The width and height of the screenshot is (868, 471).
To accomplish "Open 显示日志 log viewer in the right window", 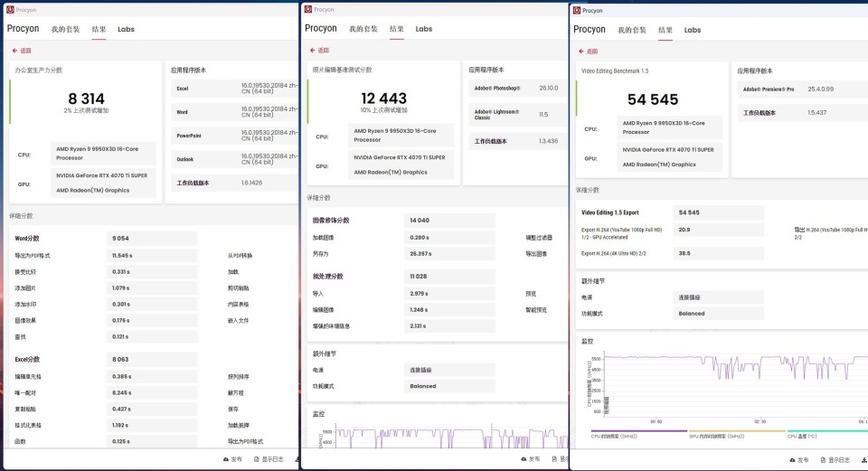I will [x=835, y=459].
